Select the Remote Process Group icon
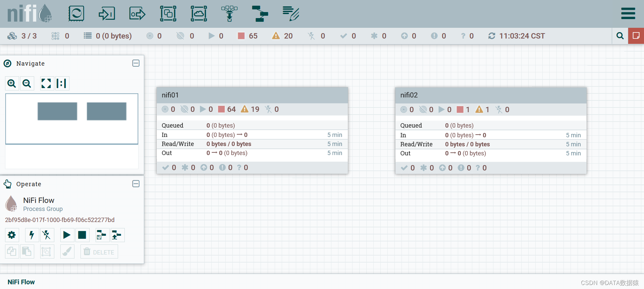The image size is (644, 289). 199,14
